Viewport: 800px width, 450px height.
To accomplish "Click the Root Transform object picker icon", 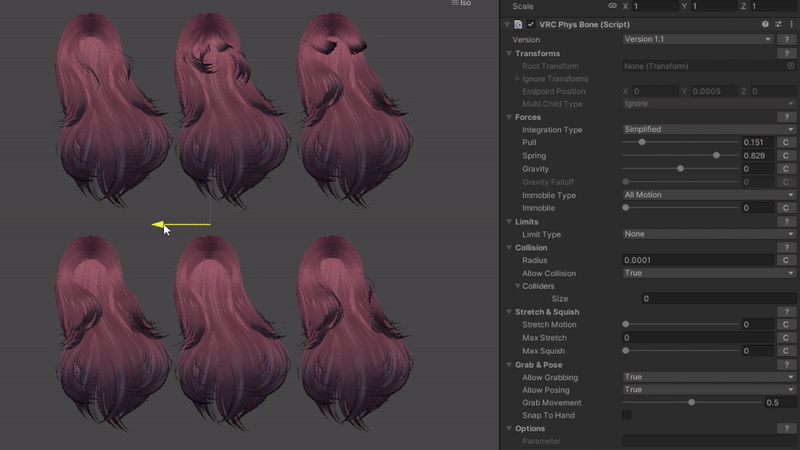I will point(790,66).
